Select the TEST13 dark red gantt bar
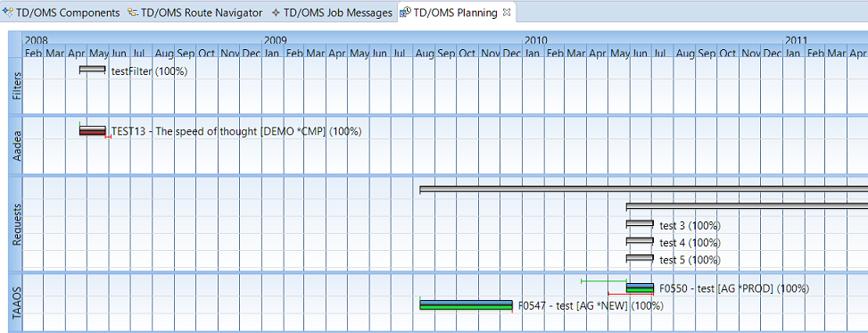The width and height of the screenshot is (868, 333). (x=93, y=130)
